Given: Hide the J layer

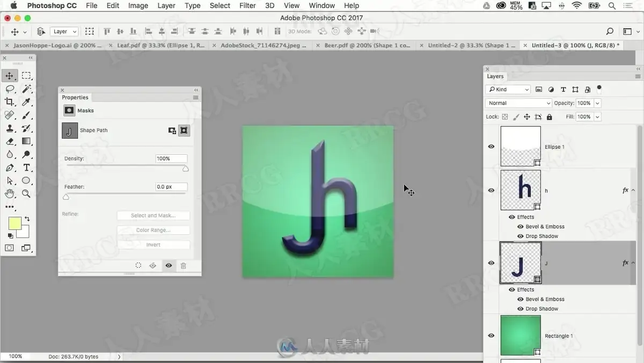Looking at the screenshot, I should 491,263.
